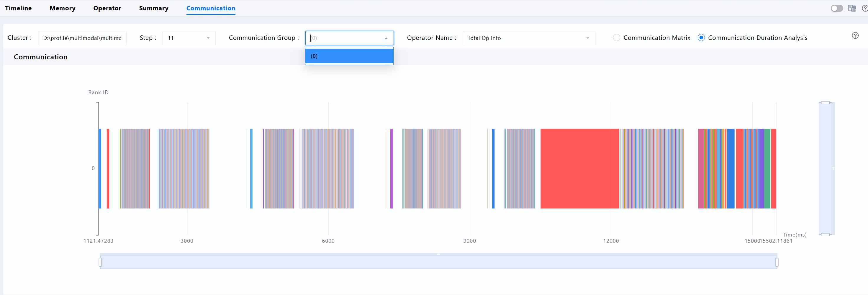Click top handle of vertical rank slider
Screen dimensions: 868x295
point(825,102)
